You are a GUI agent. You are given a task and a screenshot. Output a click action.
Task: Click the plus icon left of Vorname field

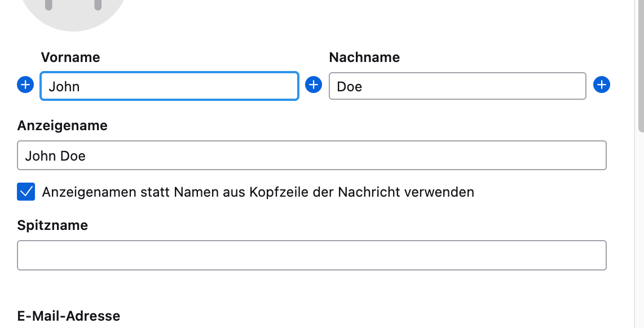25,85
